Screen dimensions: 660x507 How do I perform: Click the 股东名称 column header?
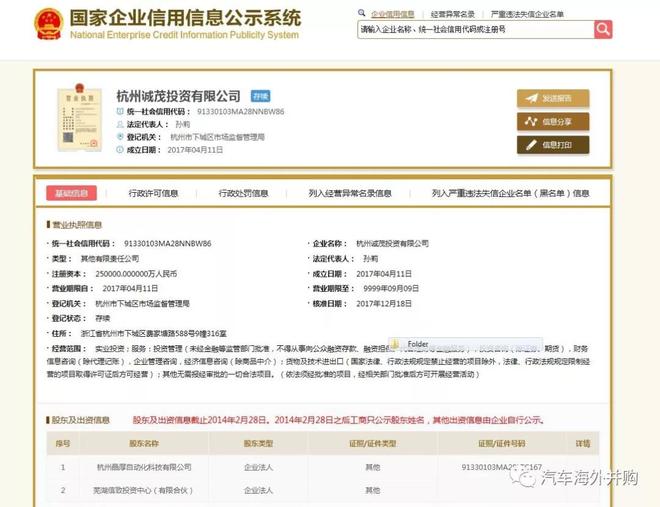144,443
